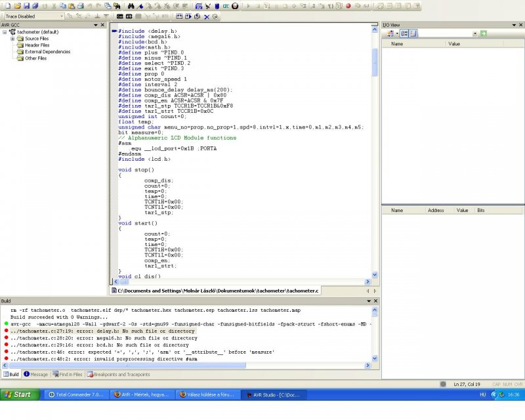Image resolution: width=525 pixels, height=420 pixels.
Task: Select External Dependencies in project tree
Action: click(x=47, y=52)
